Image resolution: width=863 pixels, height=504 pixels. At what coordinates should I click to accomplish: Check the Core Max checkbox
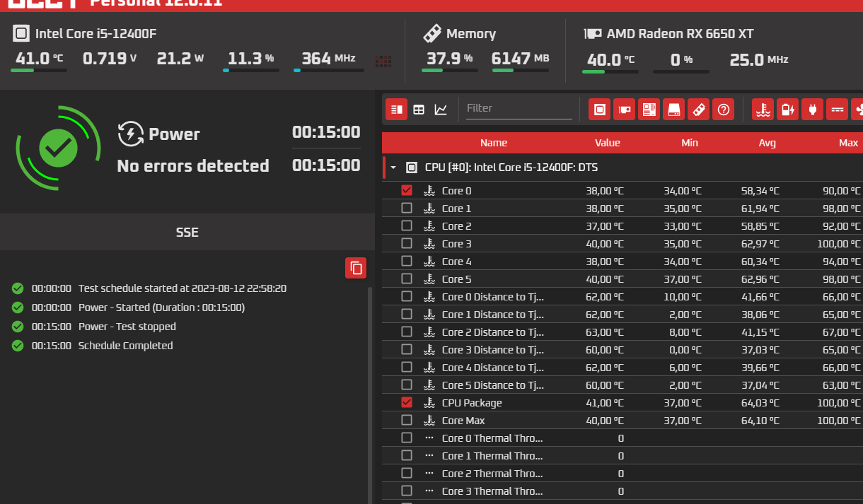(407, 420)
